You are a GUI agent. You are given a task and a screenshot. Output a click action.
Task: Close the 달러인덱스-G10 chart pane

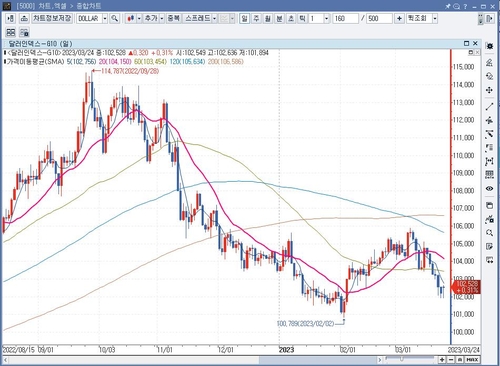(475, 43)
